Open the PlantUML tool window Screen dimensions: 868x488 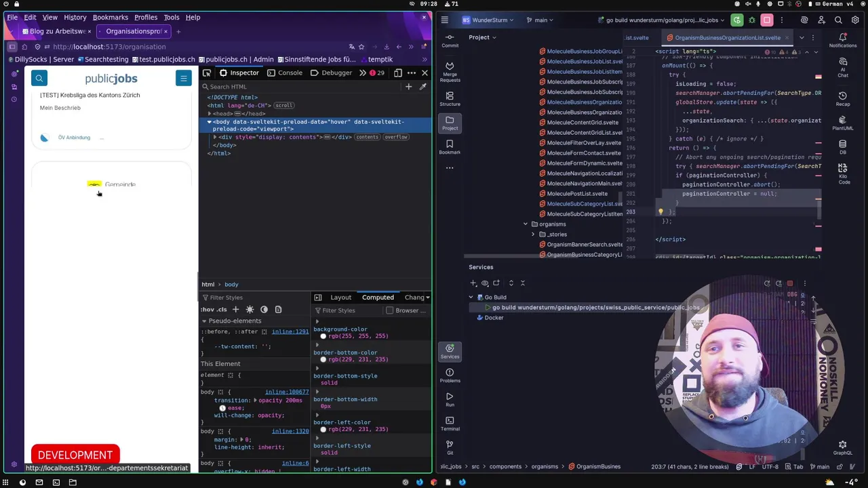click(x=843, y=123)
